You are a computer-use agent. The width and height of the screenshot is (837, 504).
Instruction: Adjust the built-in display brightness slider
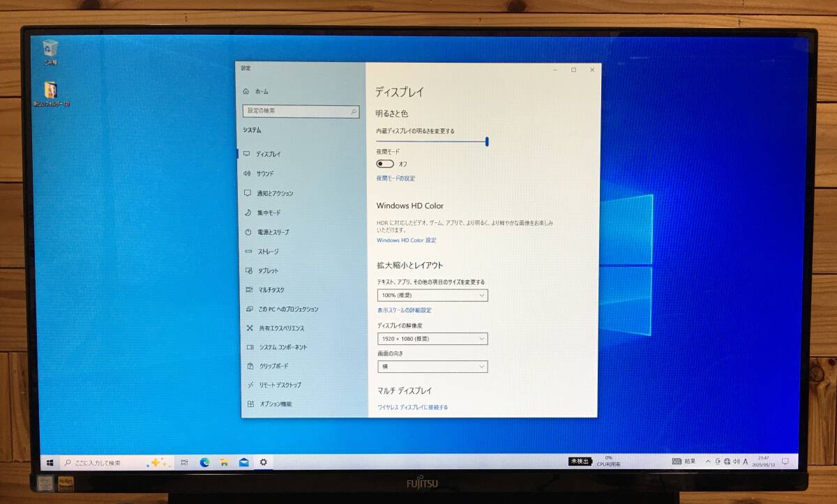pos(487,142)
